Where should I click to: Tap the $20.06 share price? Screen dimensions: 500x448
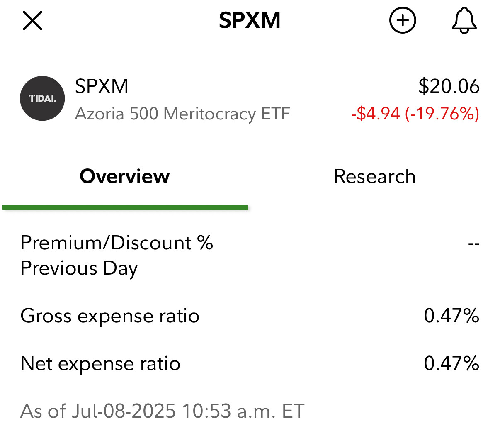(x=449, y=86)
